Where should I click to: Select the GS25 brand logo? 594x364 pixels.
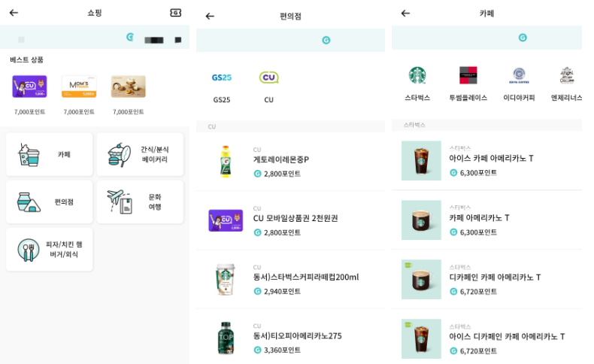click(222, 77)
